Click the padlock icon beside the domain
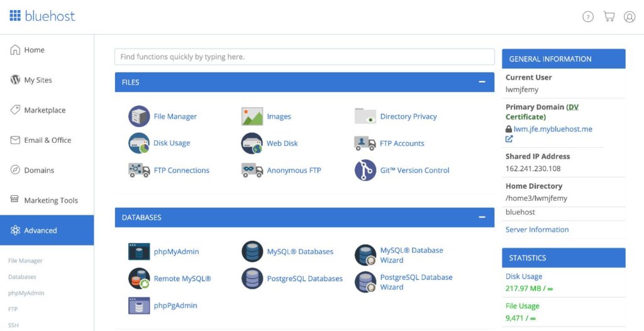Screen dimensions: 644x331 point(509,129)
